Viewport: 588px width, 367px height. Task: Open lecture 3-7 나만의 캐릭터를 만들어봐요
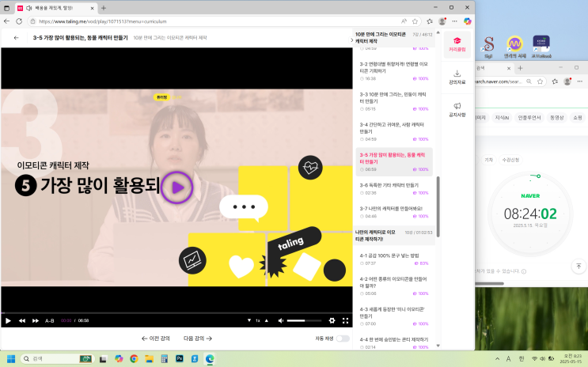[394, 212]
